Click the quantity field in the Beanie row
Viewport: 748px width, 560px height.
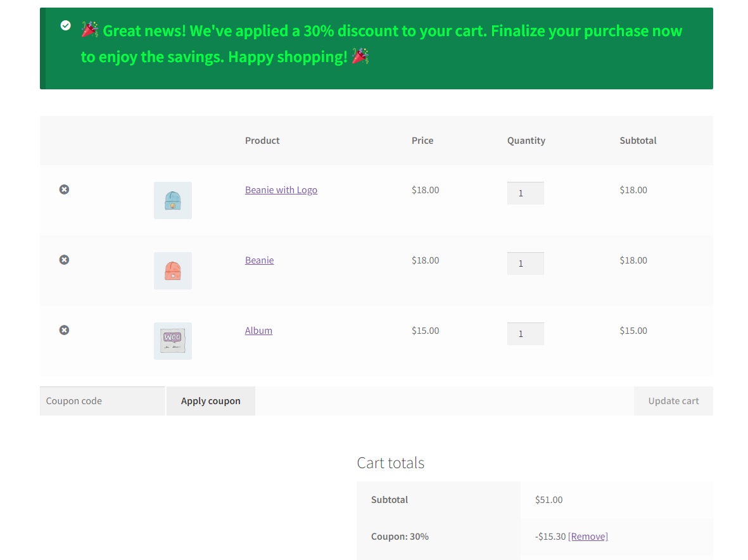[525, 264]
